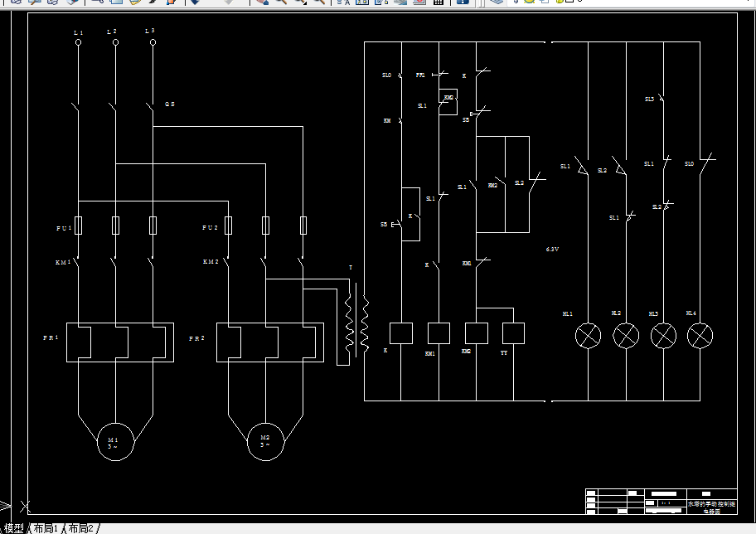Click the HL1 lamp label

(568, 314)
